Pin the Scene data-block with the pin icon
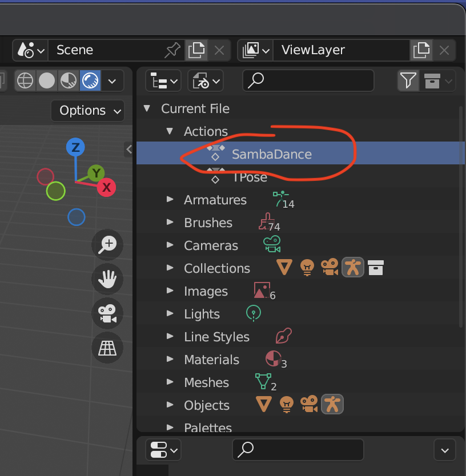 coord(173,50)
